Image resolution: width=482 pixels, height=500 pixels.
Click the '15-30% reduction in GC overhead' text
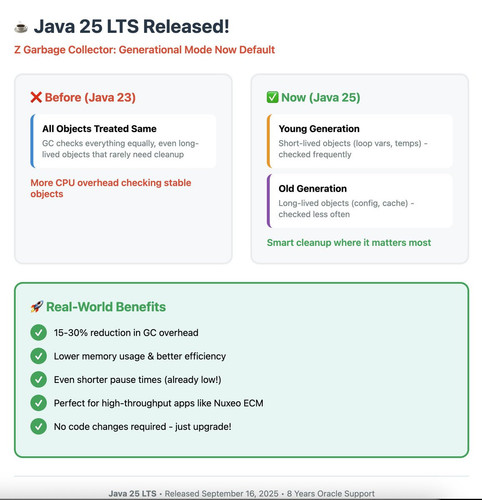pyautogui.click(x=126, y=333)
